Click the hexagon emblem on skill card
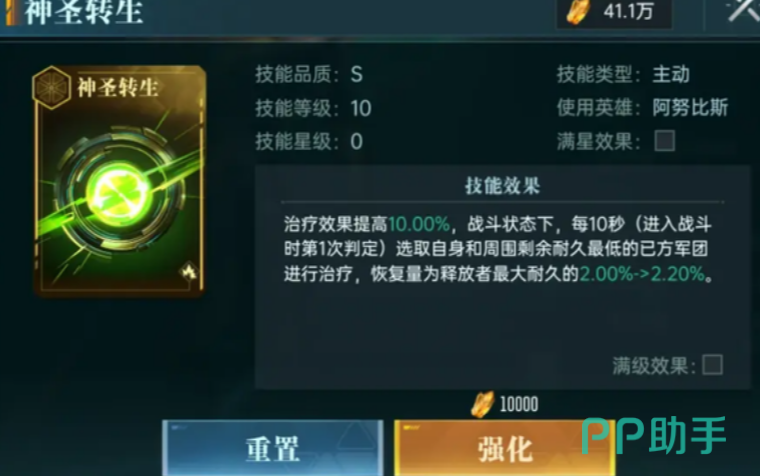Screen dimensions: 760x476 click(x=52, y=88)
